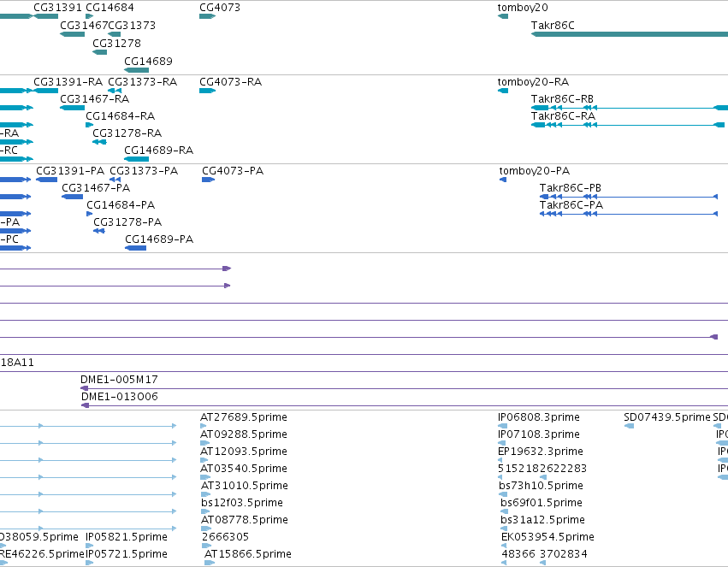
Task: Select the tomboy20-RA transcript label
Action: tap(533, 81)
